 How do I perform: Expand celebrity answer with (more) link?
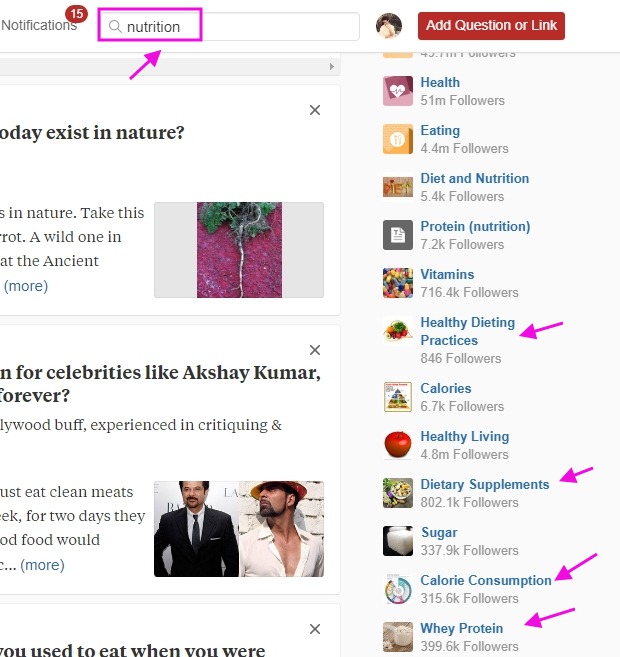42,565
